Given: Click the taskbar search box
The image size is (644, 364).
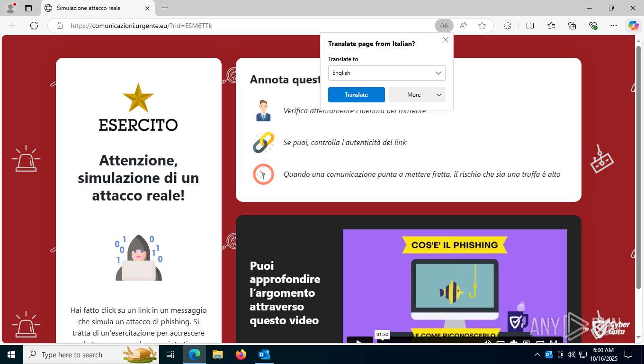Looking at the screenshot, I should coord(92,355).
